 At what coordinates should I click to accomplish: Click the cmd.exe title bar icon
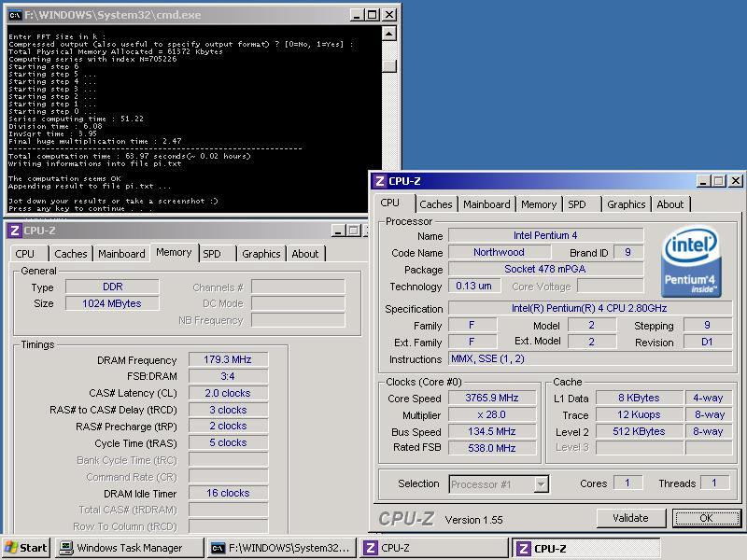click(x=15, y=15)
